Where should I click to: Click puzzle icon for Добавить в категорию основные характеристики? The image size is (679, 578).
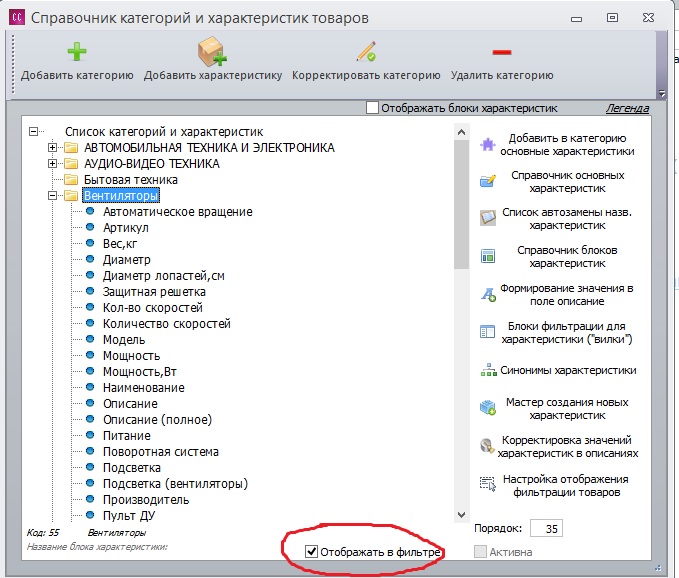coord(488,145)
